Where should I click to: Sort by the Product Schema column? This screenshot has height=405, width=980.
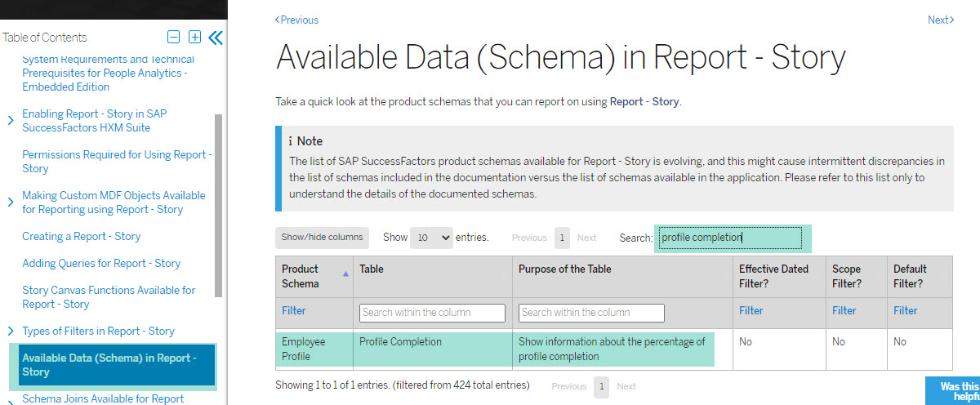tap(314, 276)
